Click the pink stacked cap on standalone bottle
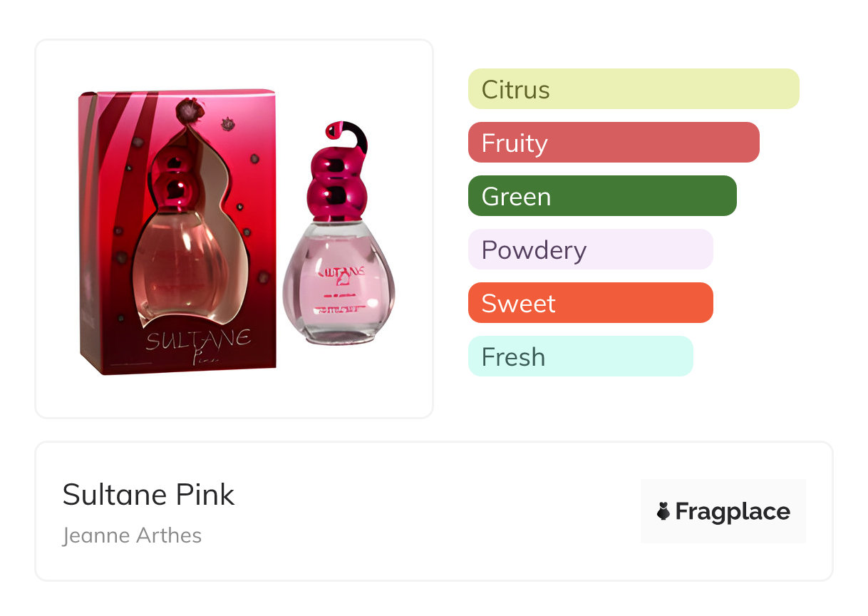 click(x=336, y=187)
